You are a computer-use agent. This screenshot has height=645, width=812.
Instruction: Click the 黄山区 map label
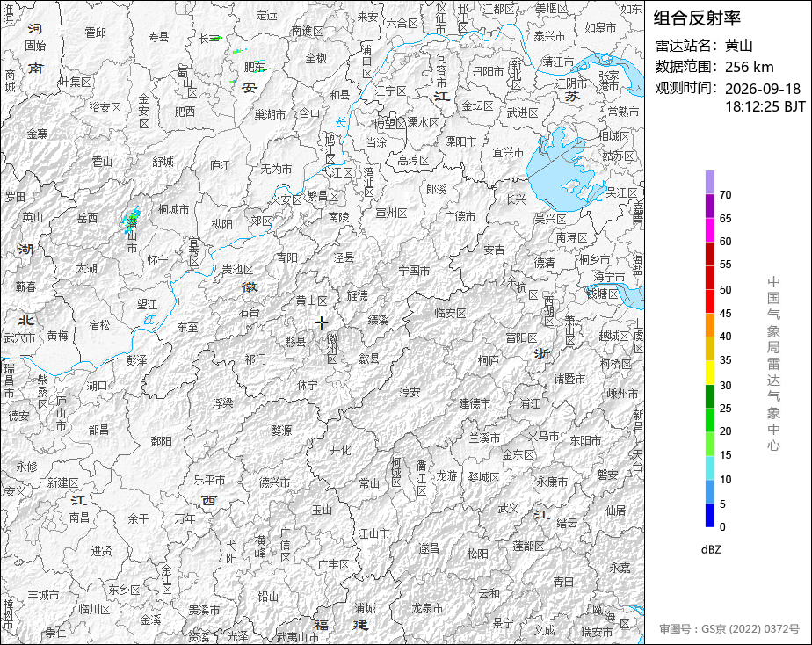(x=312, y=301)
